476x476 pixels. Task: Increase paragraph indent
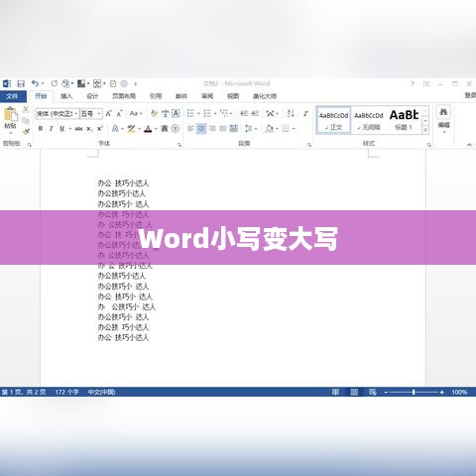coord(255,114)
